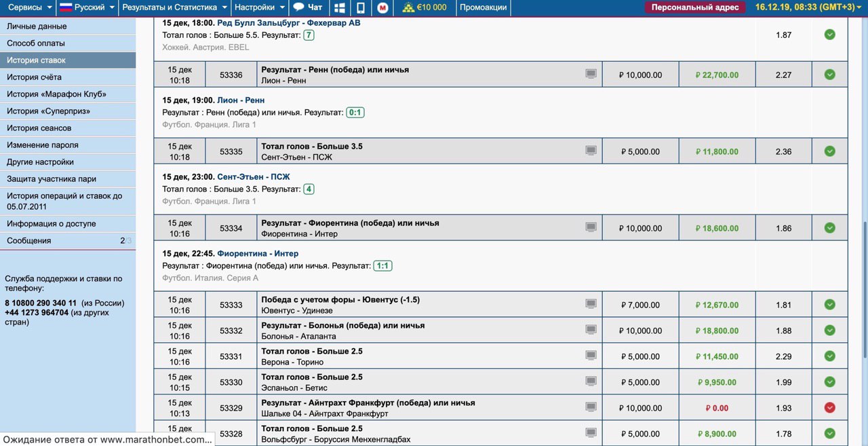Open Изменение пароля in sidebar

pos(68,145)
